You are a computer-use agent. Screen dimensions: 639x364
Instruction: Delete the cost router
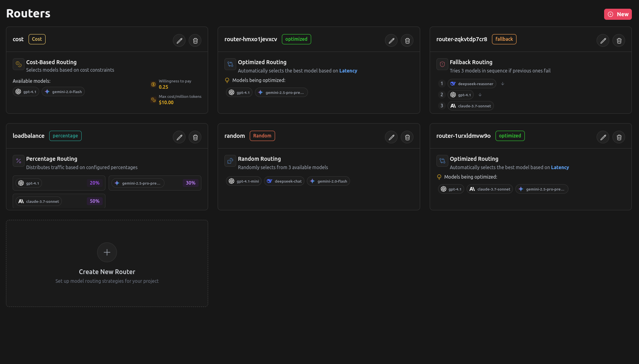[x=195, y=40]
